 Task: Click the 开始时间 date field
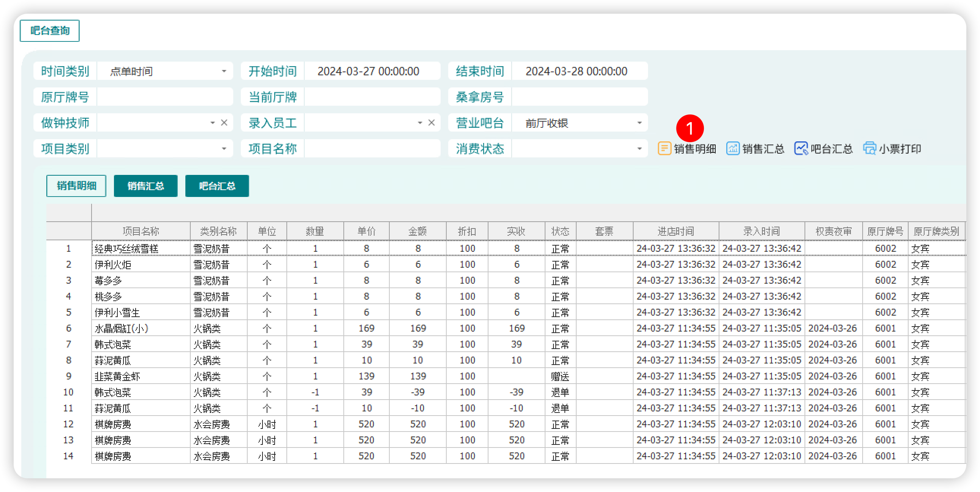click(372, 71)
